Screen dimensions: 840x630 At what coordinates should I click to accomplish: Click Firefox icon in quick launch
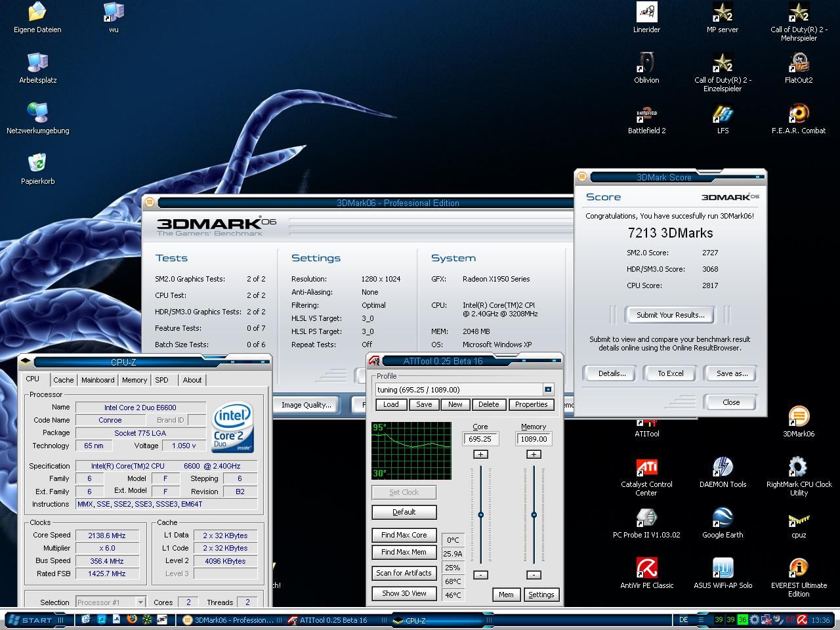132,619
